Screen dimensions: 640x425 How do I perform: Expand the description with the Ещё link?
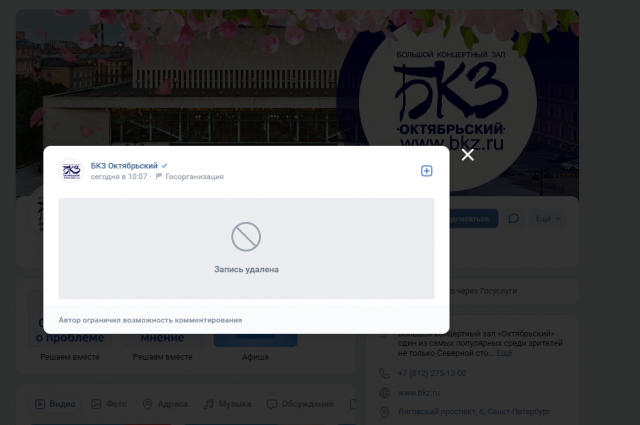(x=504, y=353)
